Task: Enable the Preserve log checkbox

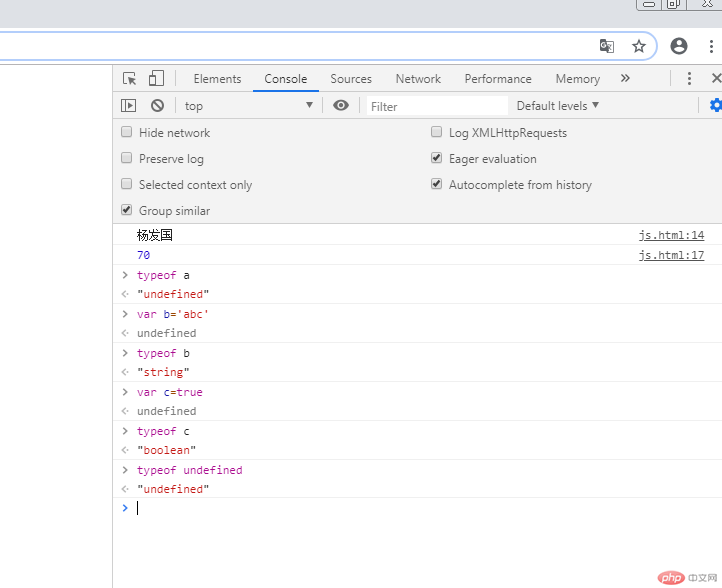Action: [x=127, y=158]
